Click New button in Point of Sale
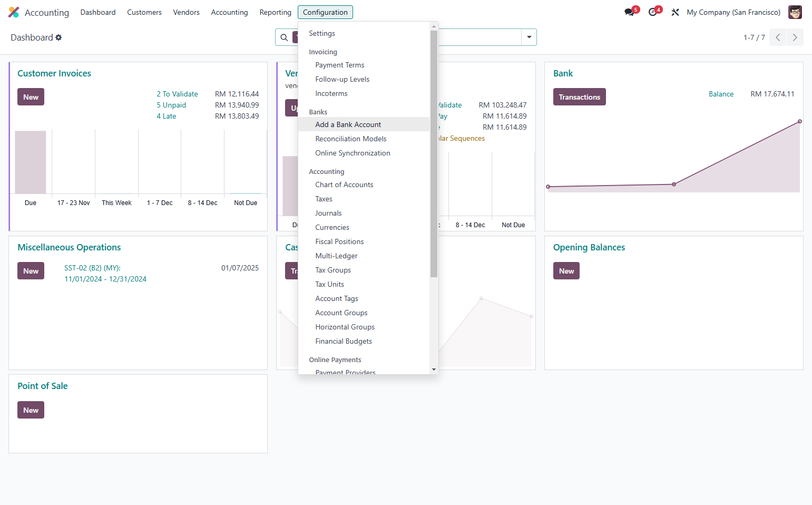The height and width of the screenshot is (505, 812). point(31,410)
